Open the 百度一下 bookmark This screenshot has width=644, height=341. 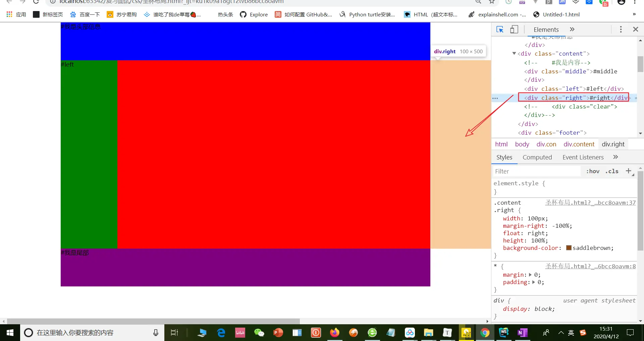(85, 14)
